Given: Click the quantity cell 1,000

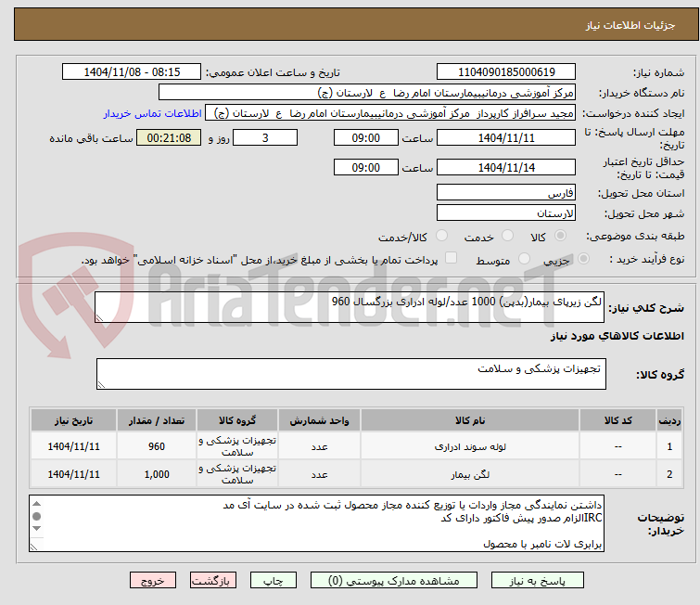Looking at the screenshot, I should pos(157,474).
